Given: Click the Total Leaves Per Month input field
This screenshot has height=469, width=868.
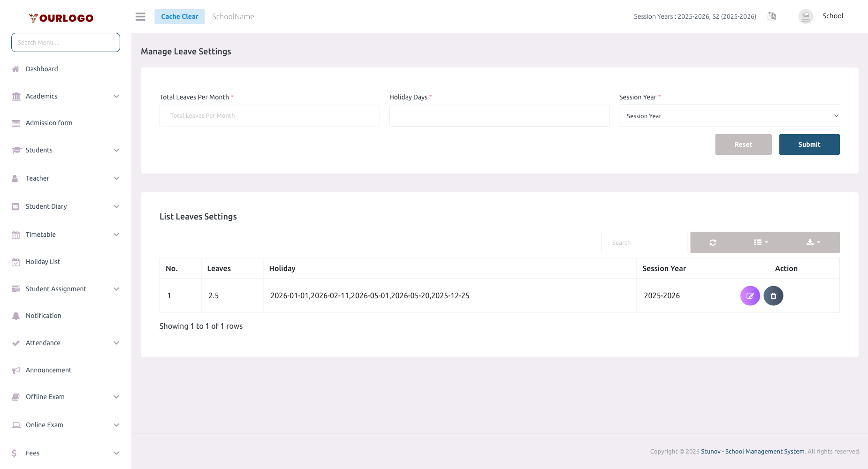Looking at the screenshot, I should point(269,115).
